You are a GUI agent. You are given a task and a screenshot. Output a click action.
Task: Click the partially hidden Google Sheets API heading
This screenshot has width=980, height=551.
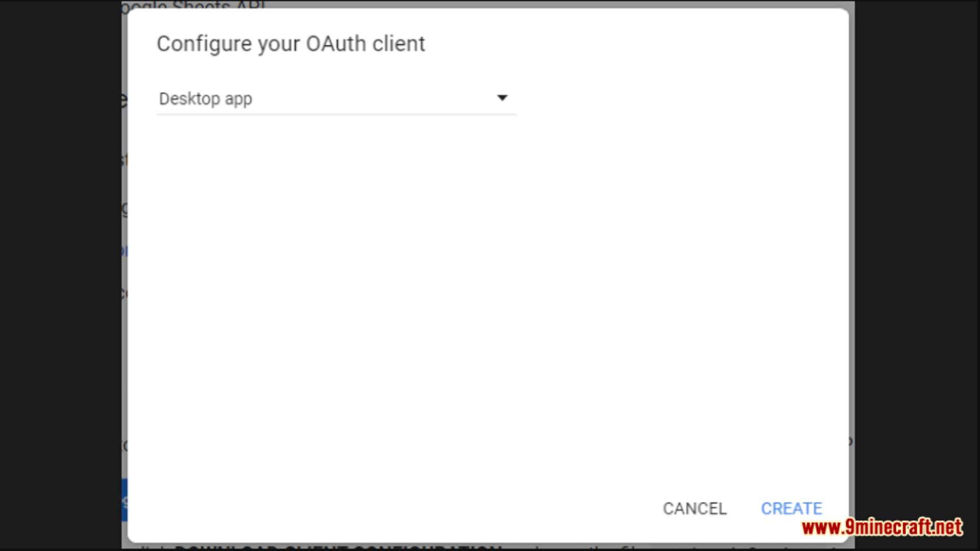pyautogui.click(x=194, y=5)
